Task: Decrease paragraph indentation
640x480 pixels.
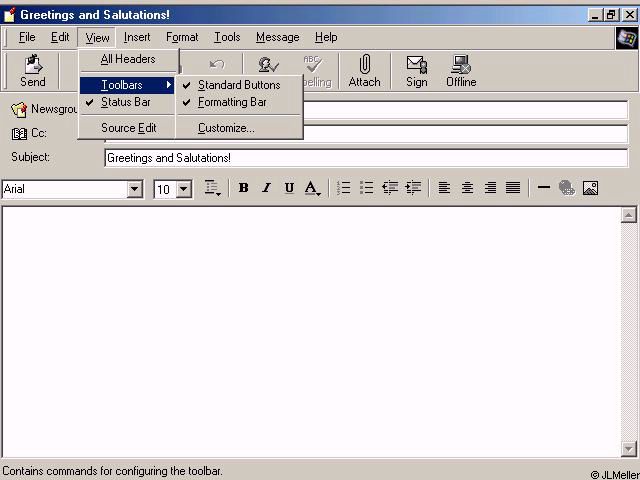Action: (x=390, y=188)
